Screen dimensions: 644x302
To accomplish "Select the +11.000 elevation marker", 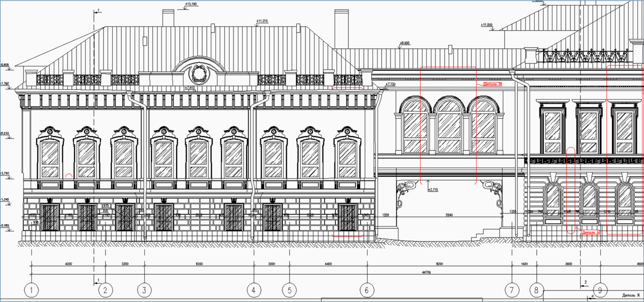I will 487,25.
